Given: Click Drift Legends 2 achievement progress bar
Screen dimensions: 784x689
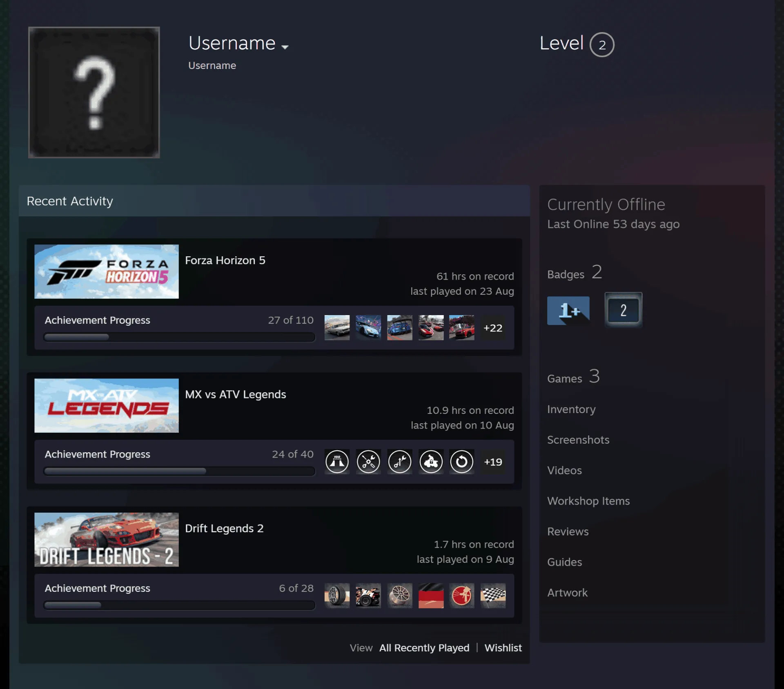Looking at the screenshot, I should [179, 605].
